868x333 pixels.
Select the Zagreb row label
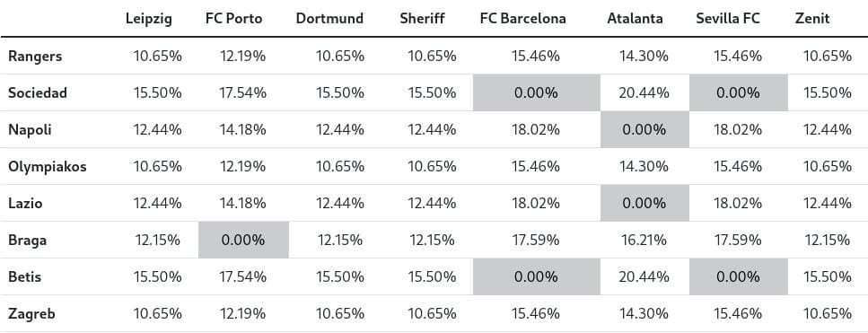[31, 314]
